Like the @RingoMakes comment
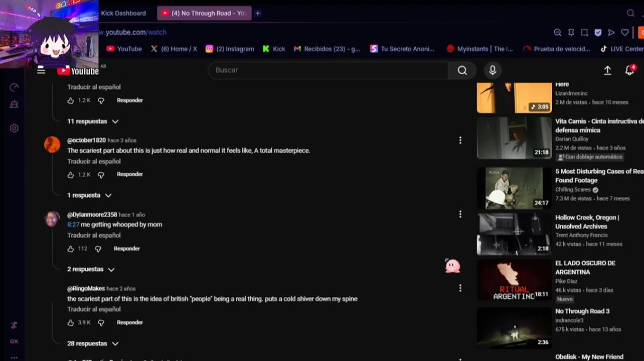Viewport: 644px width, 361px height. (x=71, y=322)
